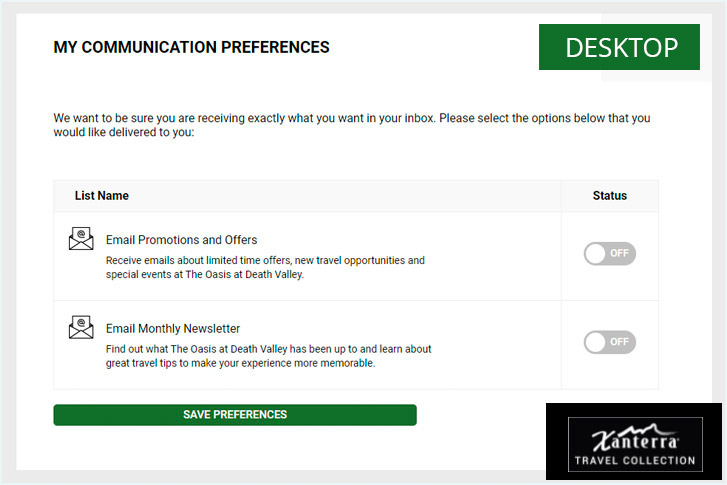Image resolution: width=727 pixels, height=485 pixels.
Task: Click the OFF label on newsletter switch
Action: pyautogui.click(x=619, y=342)
